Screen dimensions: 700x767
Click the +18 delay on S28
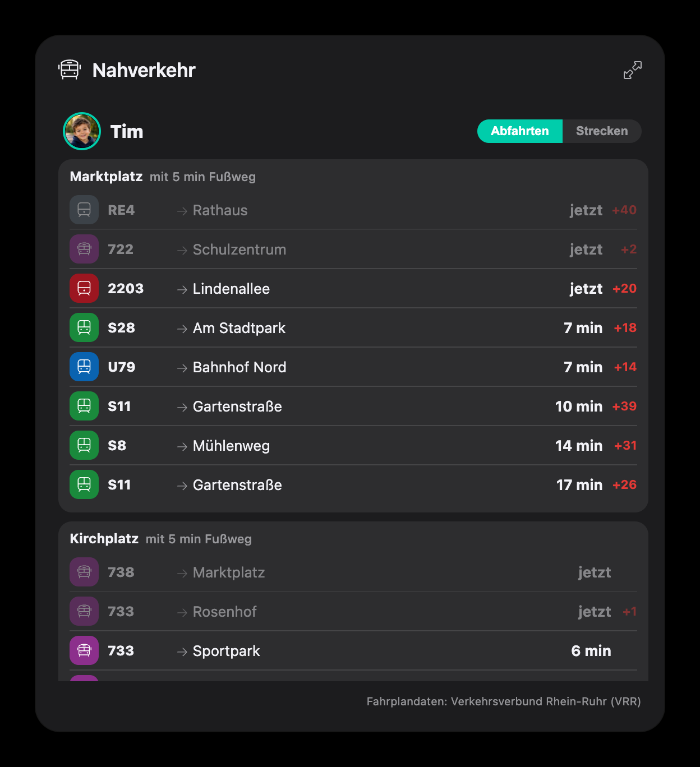pyautogui.click(x=625, y=328)
